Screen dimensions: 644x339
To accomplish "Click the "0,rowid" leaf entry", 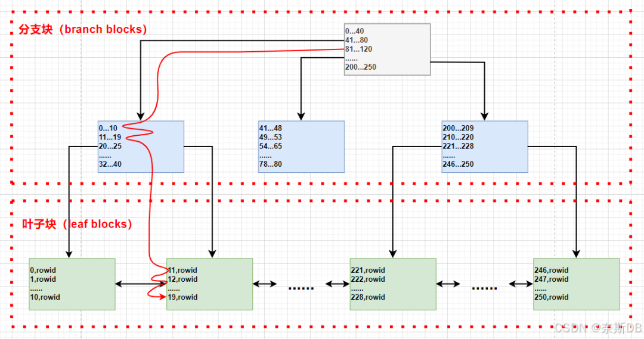I will [43, 270].
